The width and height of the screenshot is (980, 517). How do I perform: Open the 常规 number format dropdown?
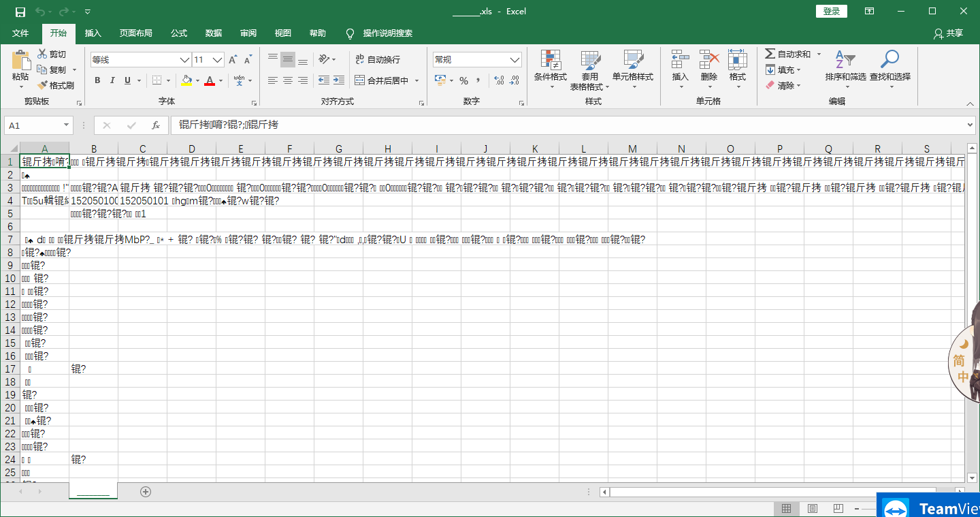click(515, 60)
